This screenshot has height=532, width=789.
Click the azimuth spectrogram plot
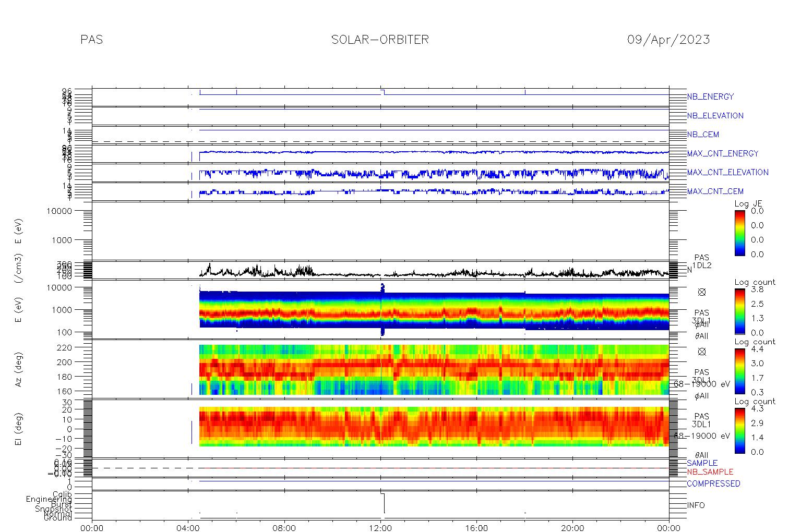click(x=434, y=369)
